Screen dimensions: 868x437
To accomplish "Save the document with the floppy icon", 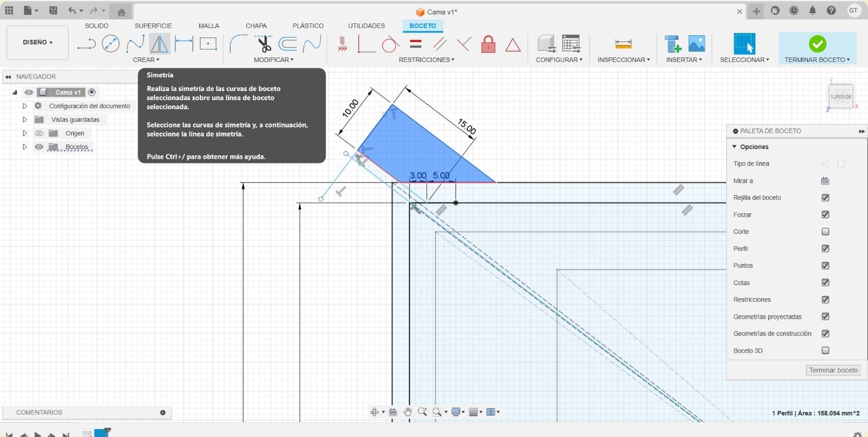I will tap(53, 10).
